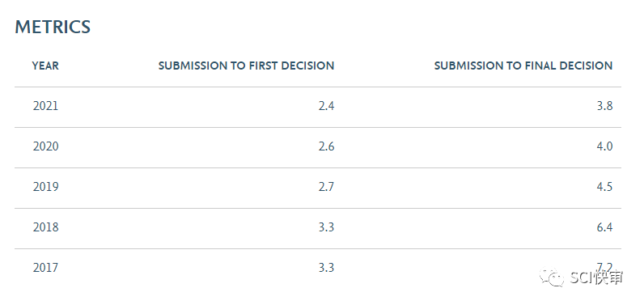Click the SUBMISSION TO FINAL DECISION header

[523, 66]
